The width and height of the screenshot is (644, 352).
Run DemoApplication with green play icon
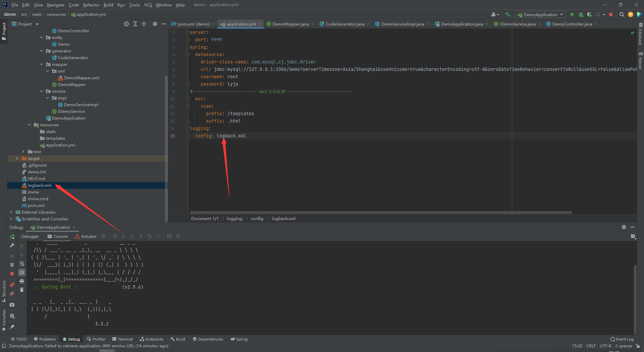(x=572, y=14)
